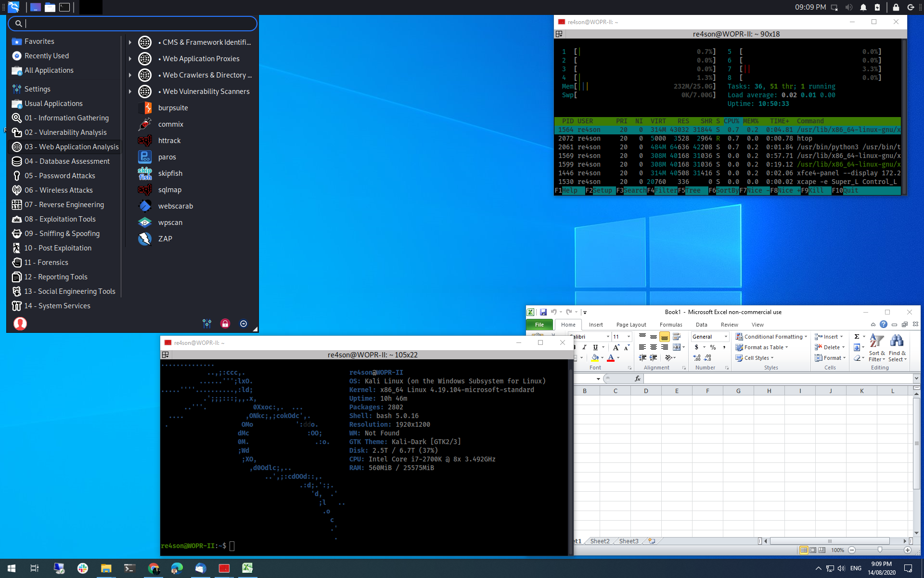Expand CMS & Framework Identification submenu

pos(130,42)
